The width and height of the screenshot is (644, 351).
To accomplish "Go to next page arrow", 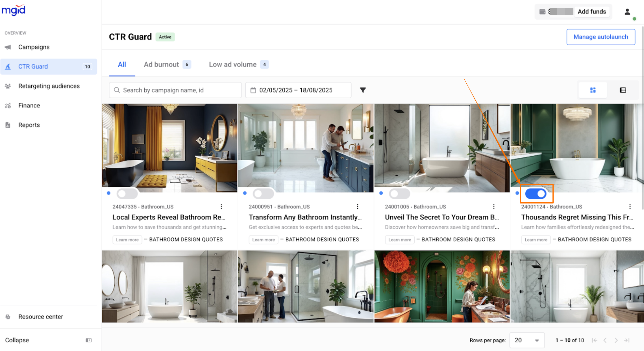I will pyautogui.click(x=616, y=340).
